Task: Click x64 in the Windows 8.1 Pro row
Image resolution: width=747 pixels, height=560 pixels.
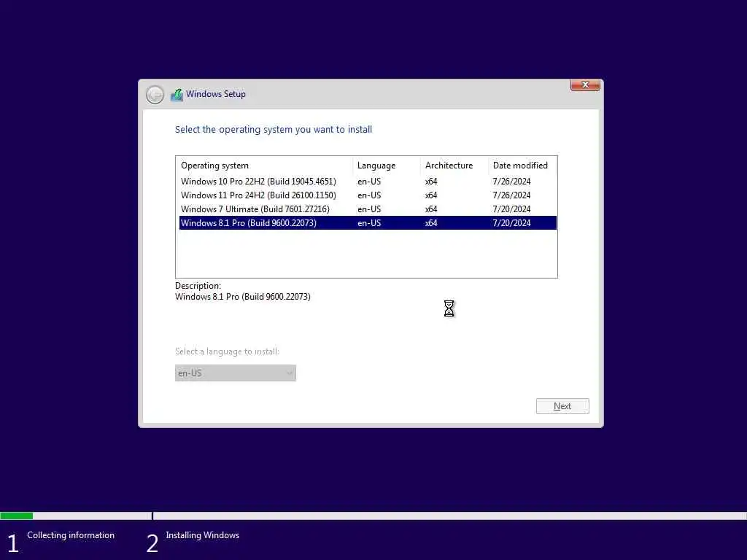Action: click(x=431, y=223)
